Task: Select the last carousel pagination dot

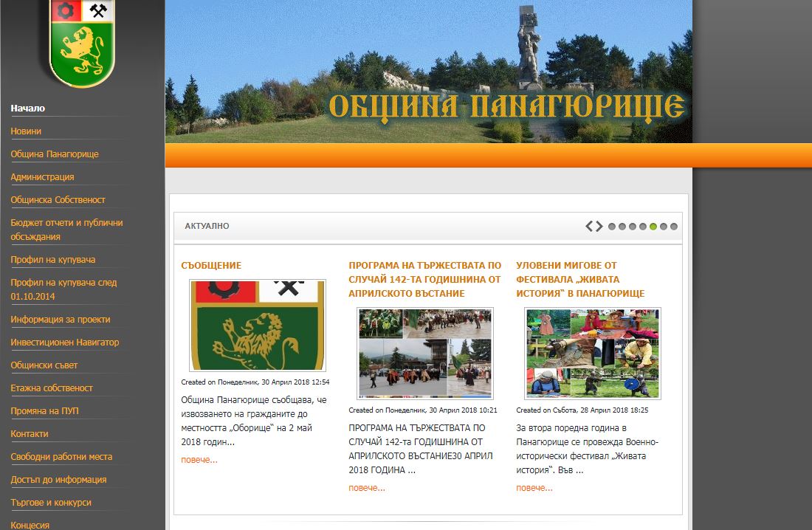Action: pyautogui.click(x=674, y=227)
